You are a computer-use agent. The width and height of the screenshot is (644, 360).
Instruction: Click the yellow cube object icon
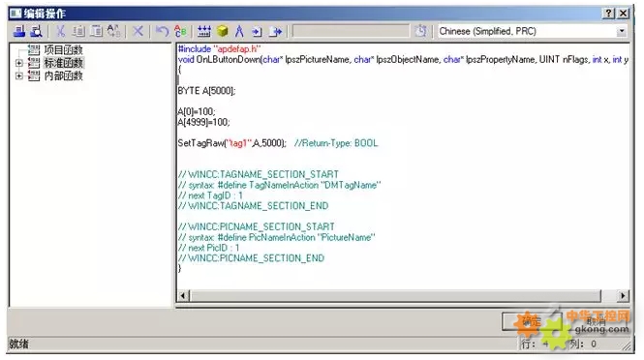click(x=222, y=31)
